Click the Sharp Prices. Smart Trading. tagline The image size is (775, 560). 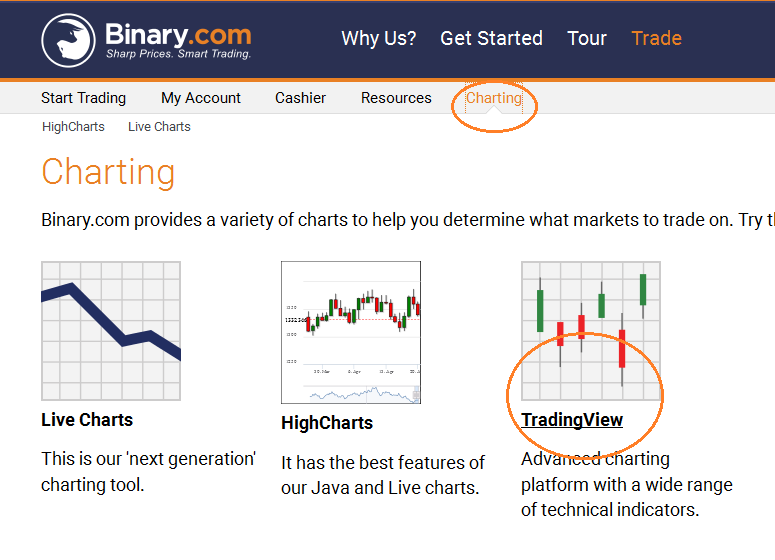(x=178, y=54)
